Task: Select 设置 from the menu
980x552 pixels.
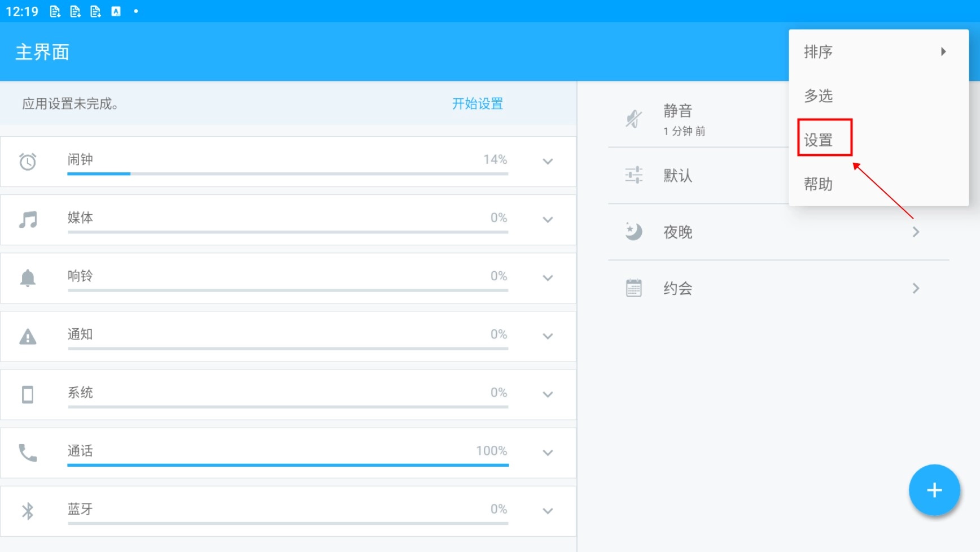Action: (819, 140)
